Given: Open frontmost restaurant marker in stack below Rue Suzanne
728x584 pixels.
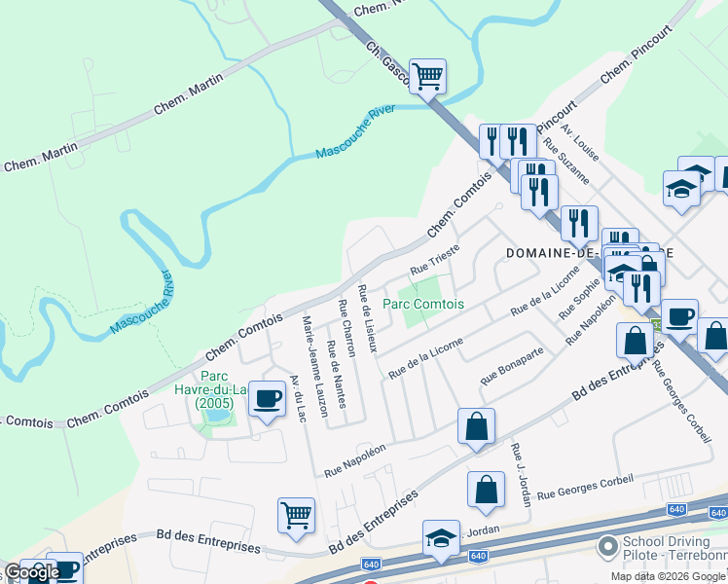Looking at the screenshot, I should pyautogui.click(x=539, y=193).
